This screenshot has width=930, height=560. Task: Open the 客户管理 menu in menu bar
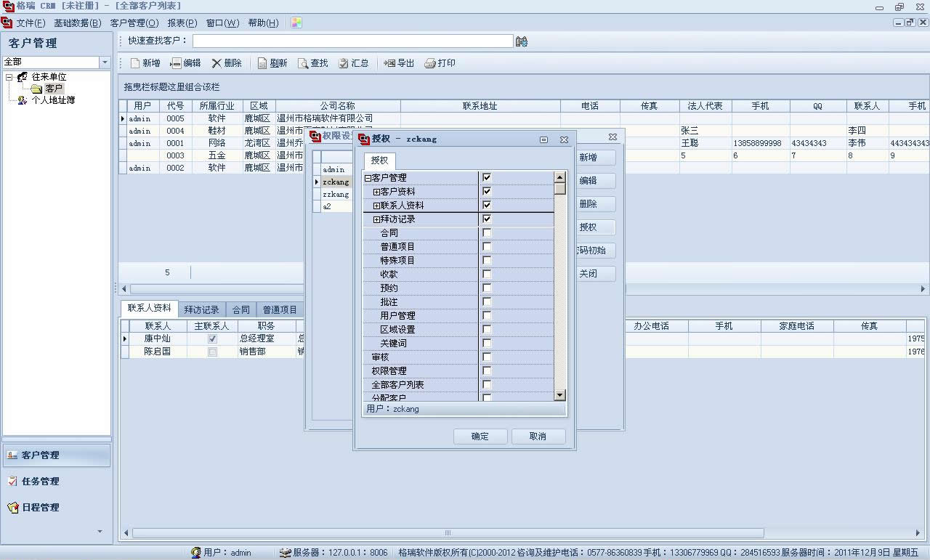click(134, 23)
